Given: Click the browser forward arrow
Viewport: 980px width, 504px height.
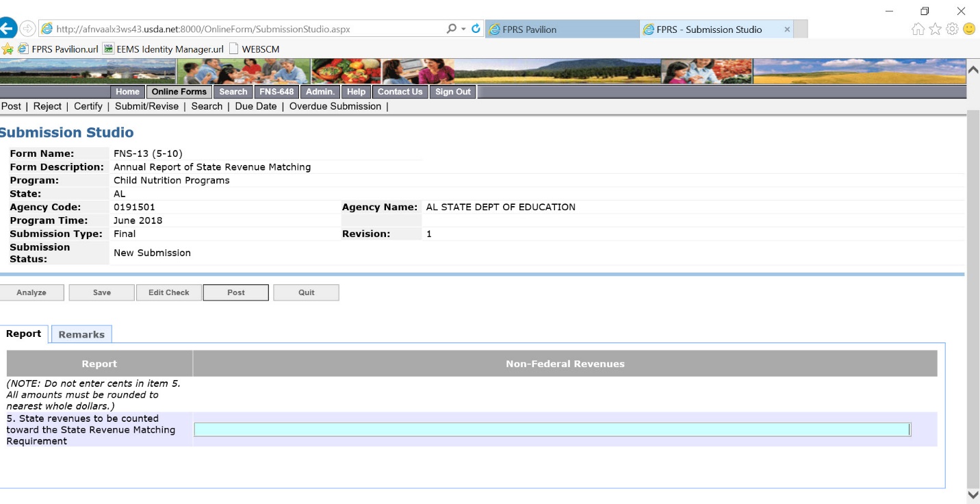Looking at the screenshot, I should pos(27,29).
